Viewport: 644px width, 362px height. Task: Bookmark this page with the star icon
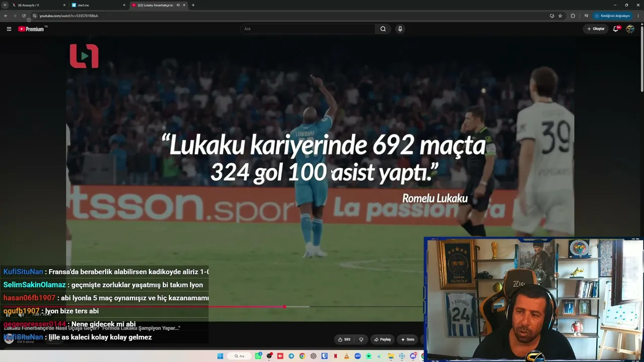point(560,16)
